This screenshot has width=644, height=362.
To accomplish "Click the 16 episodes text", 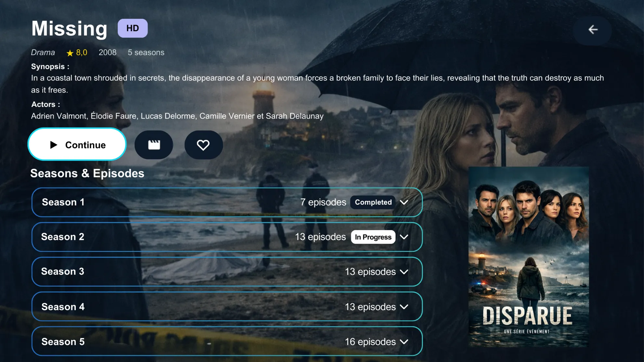I will [370, 342].
